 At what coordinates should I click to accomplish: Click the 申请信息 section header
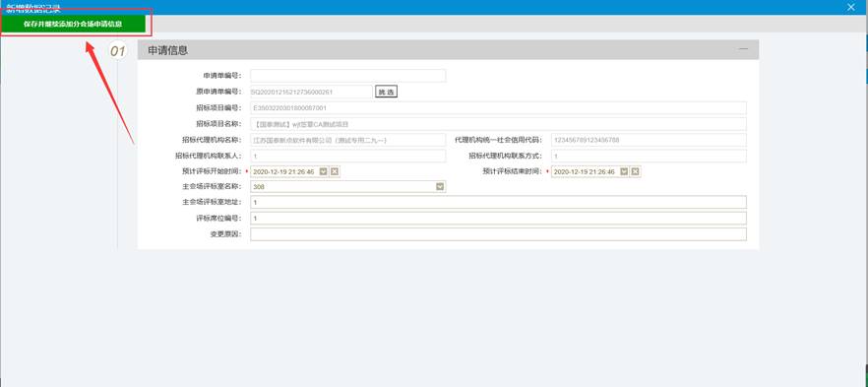pos(448,50)
